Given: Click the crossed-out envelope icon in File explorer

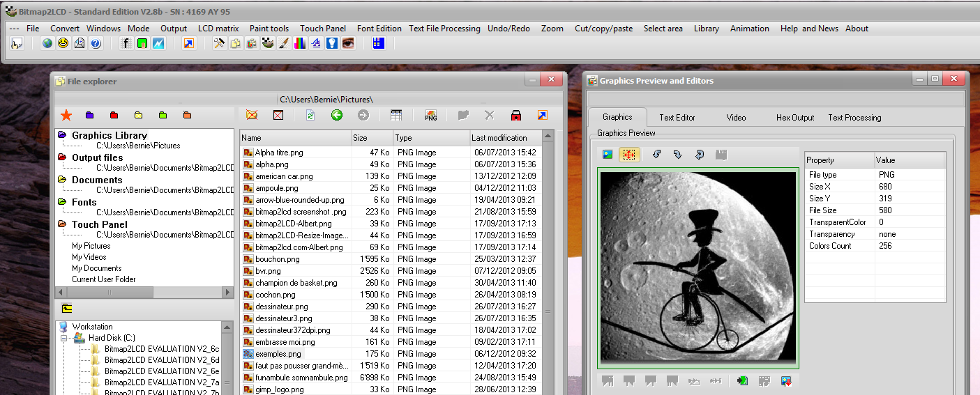Looking at the screenshot, I should (252, 115).
